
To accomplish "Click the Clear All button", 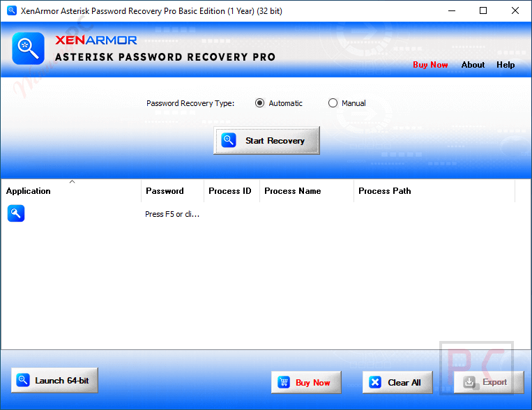I will click(397, 383).
